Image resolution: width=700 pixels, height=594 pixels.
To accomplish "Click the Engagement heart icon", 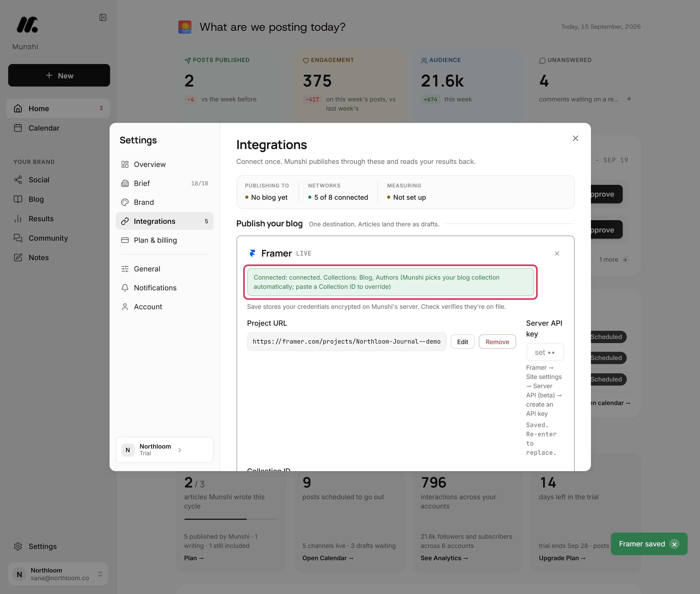I will (x=306, y=61).
